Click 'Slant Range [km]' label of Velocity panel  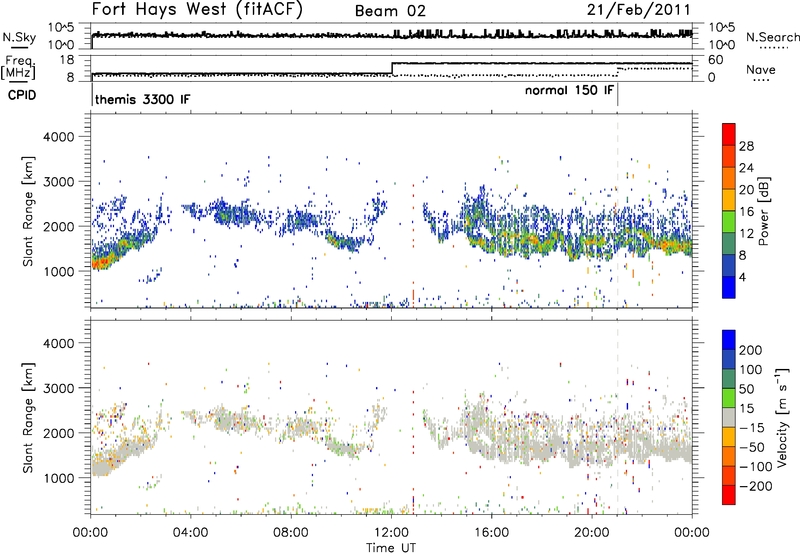(x=28, y=417)
